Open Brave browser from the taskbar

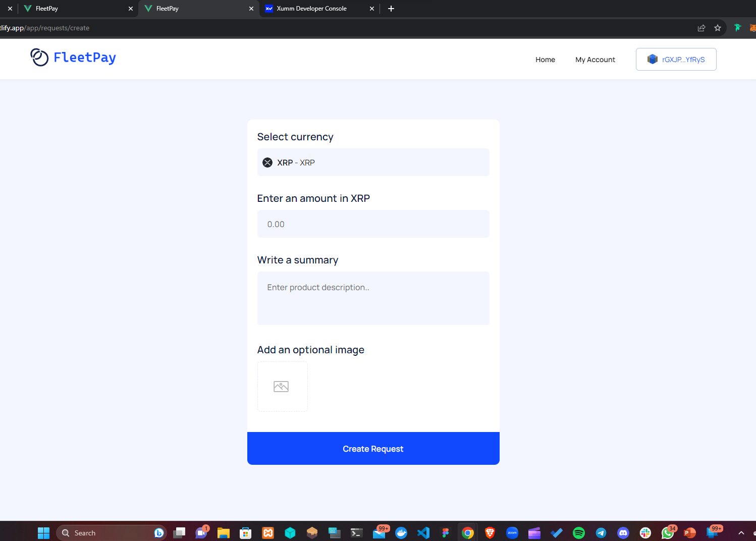pyautogui.click(x=490, y=533)
